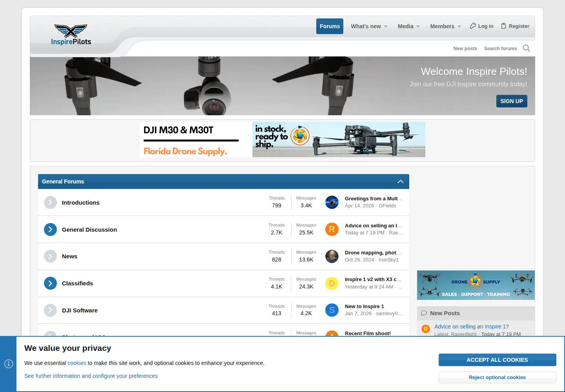Click 'Today at 7:19 PM' in General Discussion row

[x=365, y=233]
